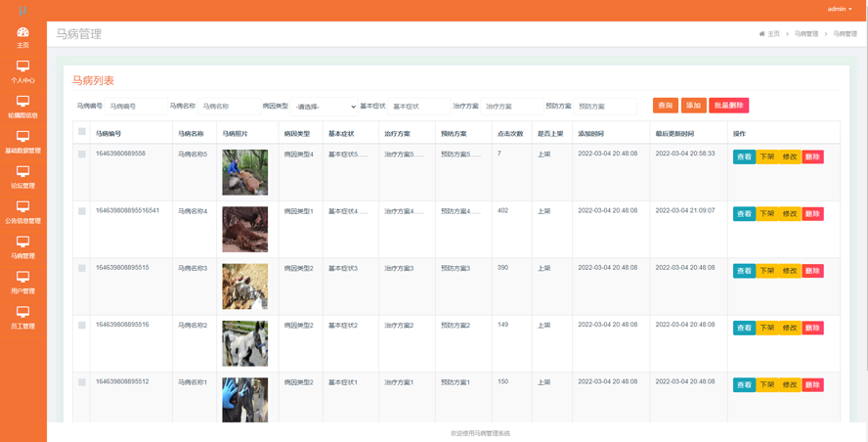Click 主页 breadcrumb link at top right
868x442 pixels.
click(770, 34)
